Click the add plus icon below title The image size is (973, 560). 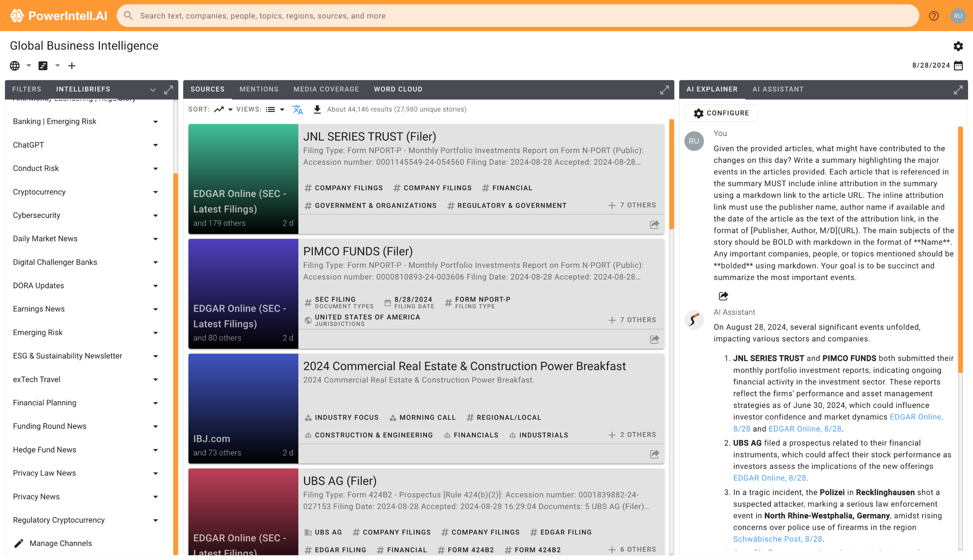(71, 66)
